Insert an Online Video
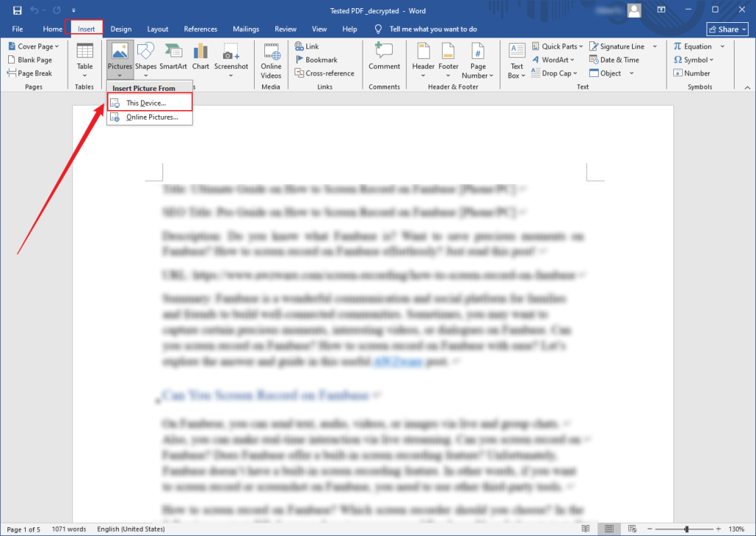Image resolution: width=756 pixels, height=536 pixels. click(x=270, y=62)
